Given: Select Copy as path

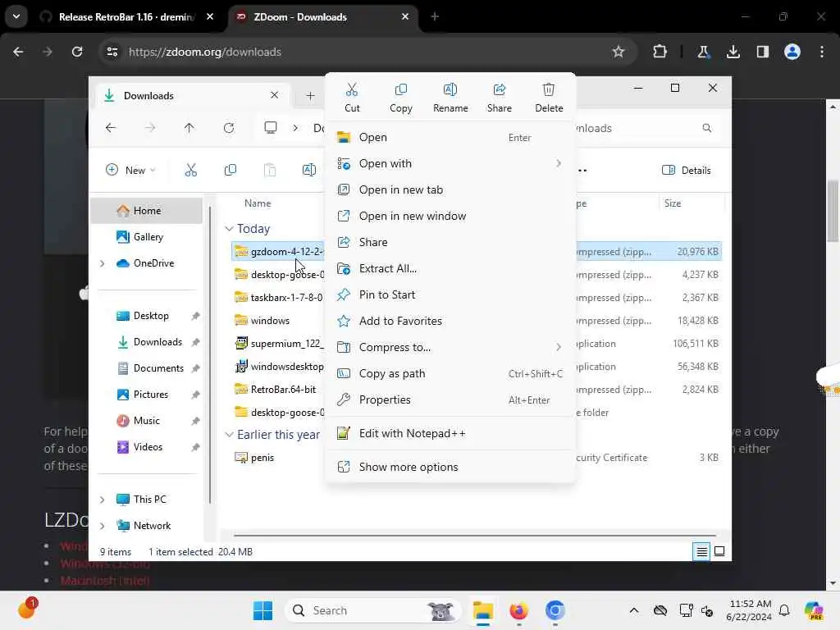Looking at the screenshot, I should 450,373.
